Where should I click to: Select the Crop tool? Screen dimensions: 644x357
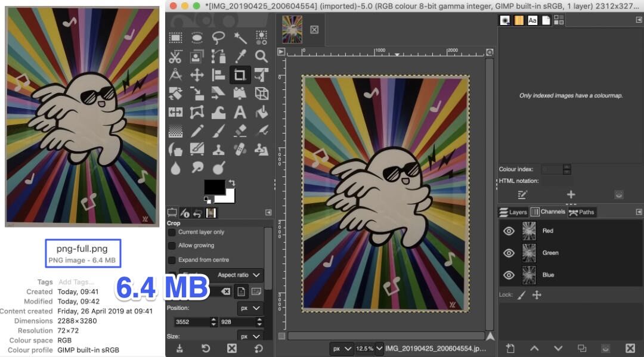pyautogui.click(x=240, y=75)
